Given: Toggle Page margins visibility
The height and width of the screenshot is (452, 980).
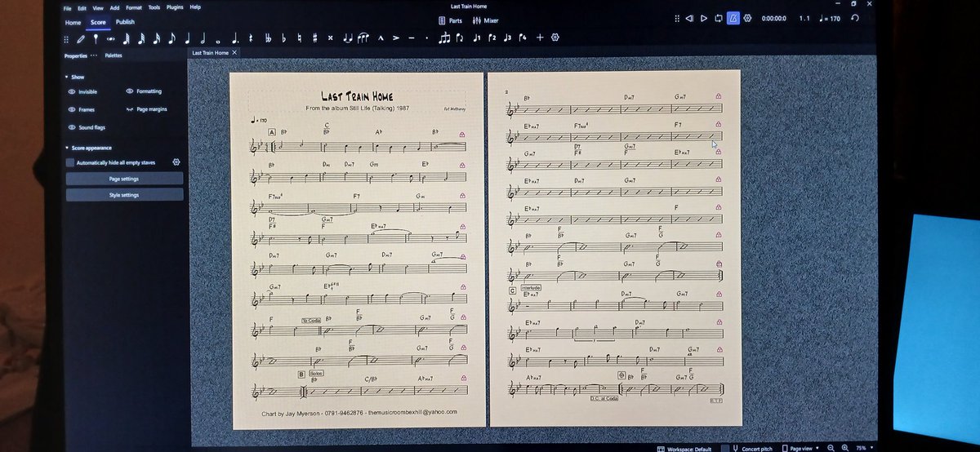Looking at the screenshot, I should click(x=146, y=109).
